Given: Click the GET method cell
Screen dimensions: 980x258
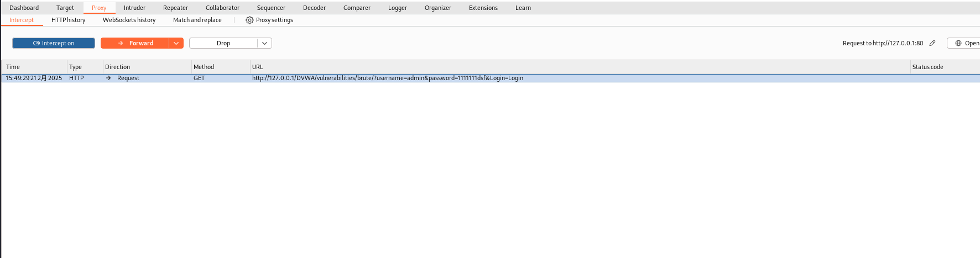Looking at the screenshot, I should (x=221, y=78).
